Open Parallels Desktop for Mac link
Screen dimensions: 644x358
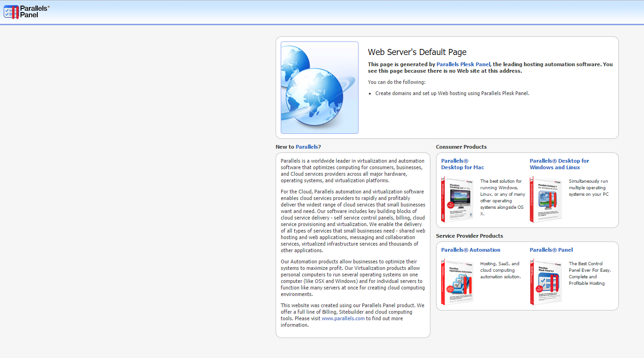[463, 164]
